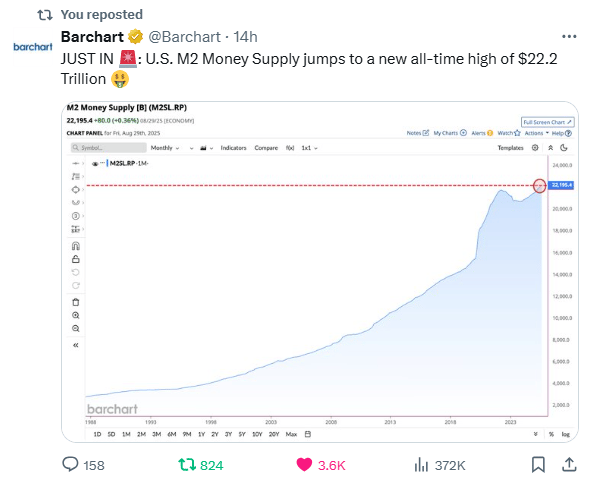Share the post via the upload arrow icon
This screenshot has height=483, width=591.
(x=569, y=465)
